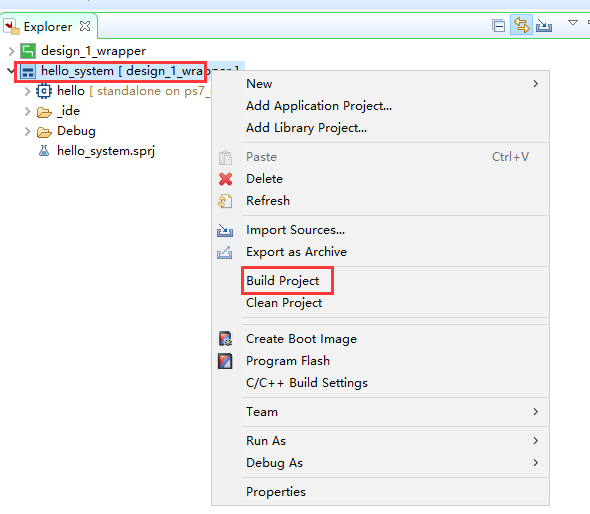
Task: Click the design_1_wrapper platform icon
Action: 28,51
